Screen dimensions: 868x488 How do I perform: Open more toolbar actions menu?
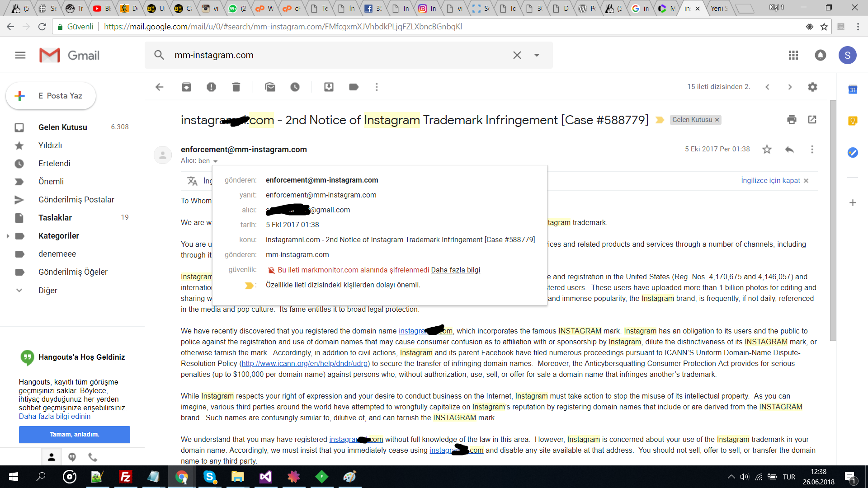[x=377, y=87]
